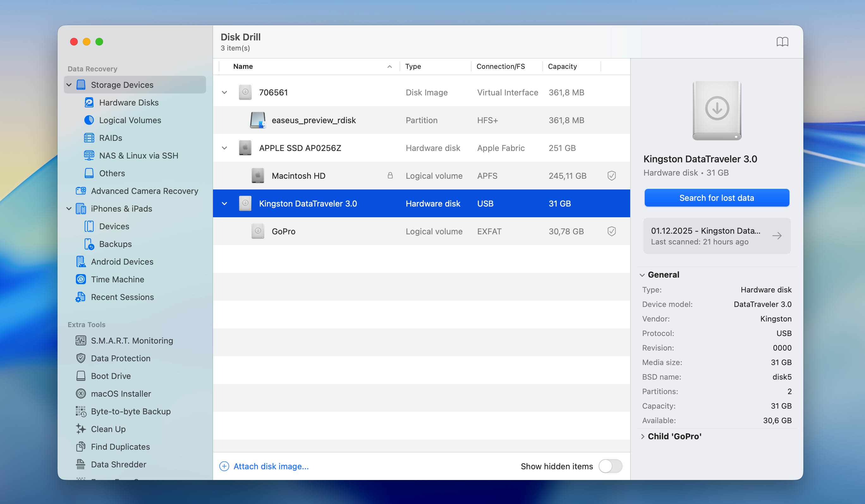Click the S.M.A.R.T. Monitoring icon
865x504 pixels.
click(81, 340)
